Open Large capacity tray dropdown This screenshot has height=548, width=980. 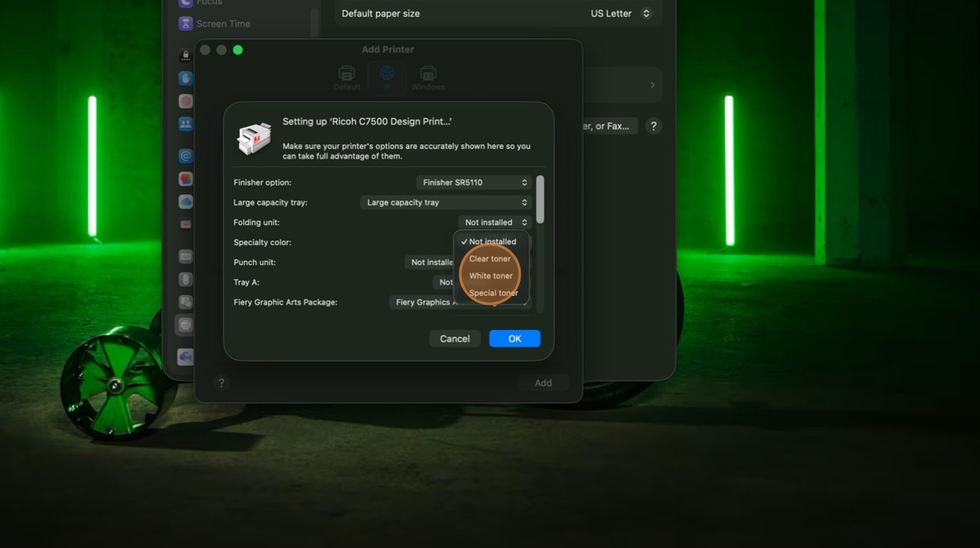pos(445,203)
